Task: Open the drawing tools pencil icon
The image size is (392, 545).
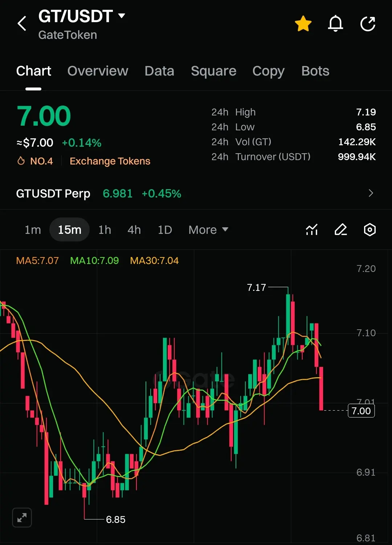Action: tap(340, 229)
